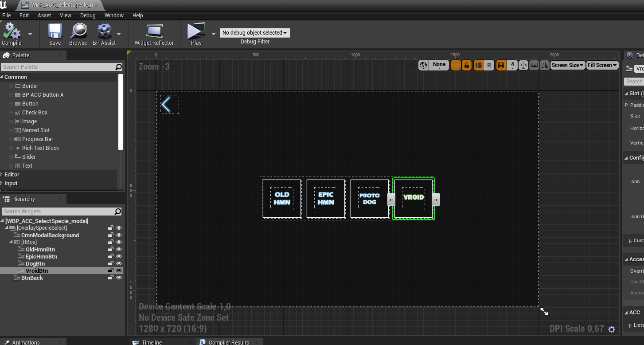Open the Fill Screen dropdown
The width and height of the screenshot is (644, 345).
[x=602, y=65]
